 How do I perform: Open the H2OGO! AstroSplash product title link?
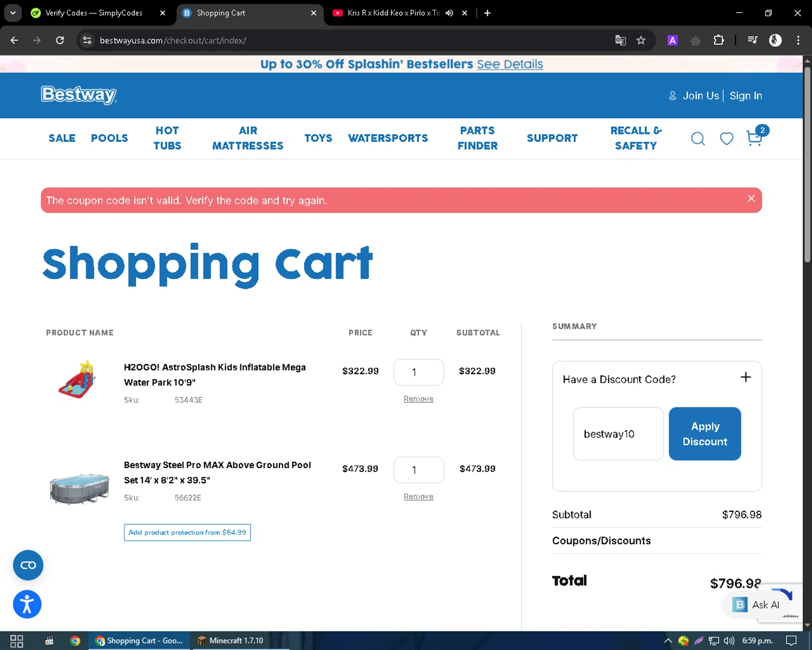(215, 375)
